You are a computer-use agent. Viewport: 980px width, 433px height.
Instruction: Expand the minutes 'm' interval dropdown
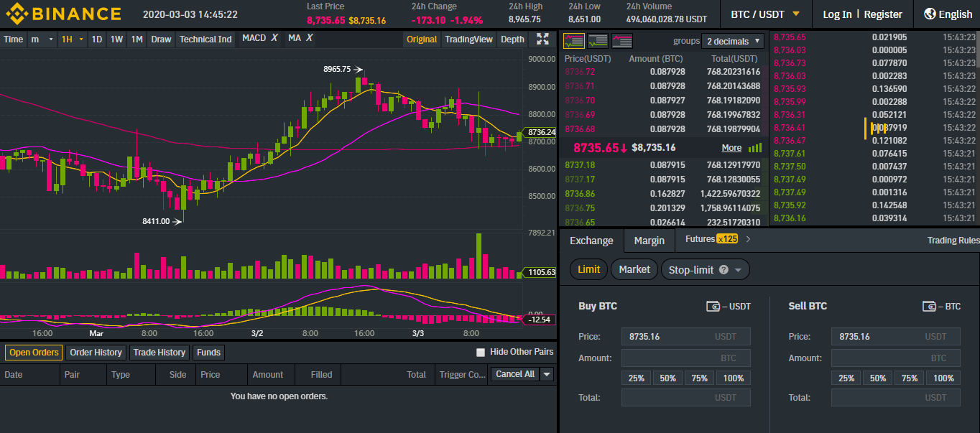pos(42,39)
